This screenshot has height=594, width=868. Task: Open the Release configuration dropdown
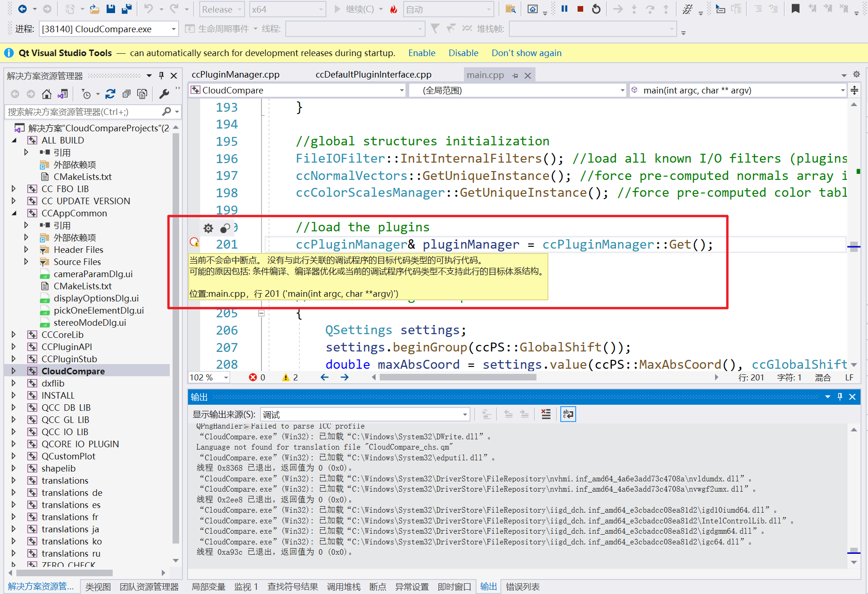[222, 9]
